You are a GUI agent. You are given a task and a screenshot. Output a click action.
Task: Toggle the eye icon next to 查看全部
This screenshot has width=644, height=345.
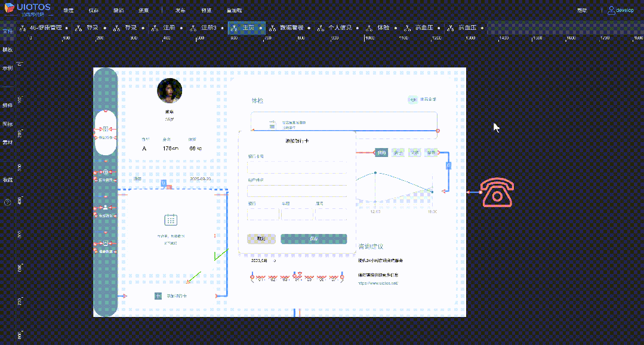[x=414, y=100]
